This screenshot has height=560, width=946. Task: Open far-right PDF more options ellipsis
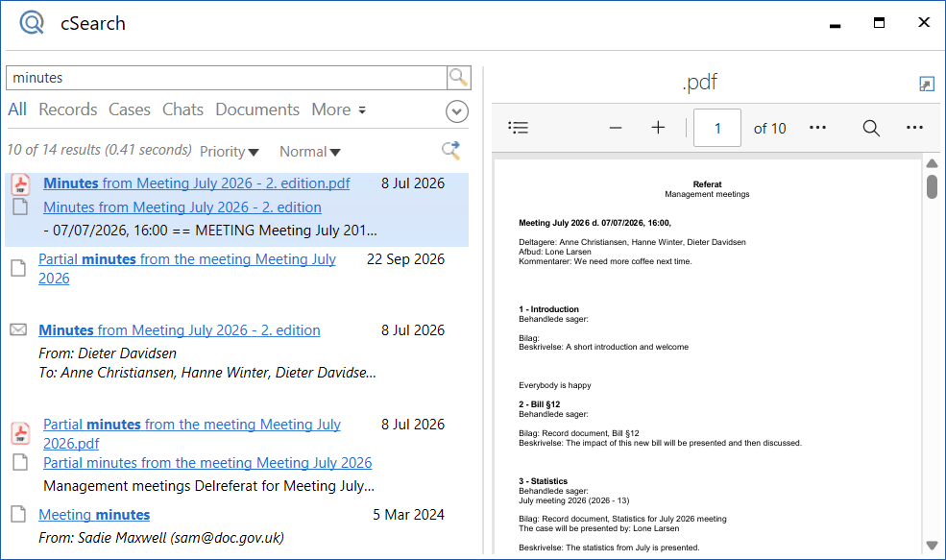pyautogui.click(x=914, y=128)
